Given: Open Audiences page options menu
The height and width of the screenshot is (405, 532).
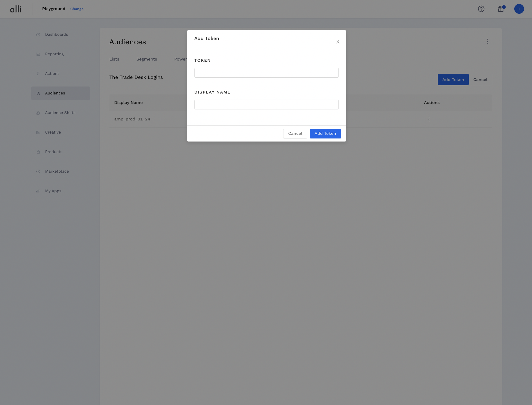Looking at the screenshot, I should click(487, 41).
